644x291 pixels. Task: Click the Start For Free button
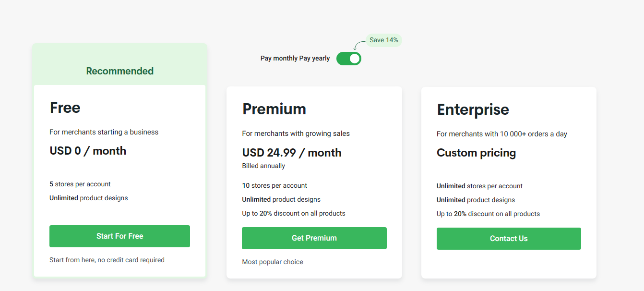click(x=119, y=236)
